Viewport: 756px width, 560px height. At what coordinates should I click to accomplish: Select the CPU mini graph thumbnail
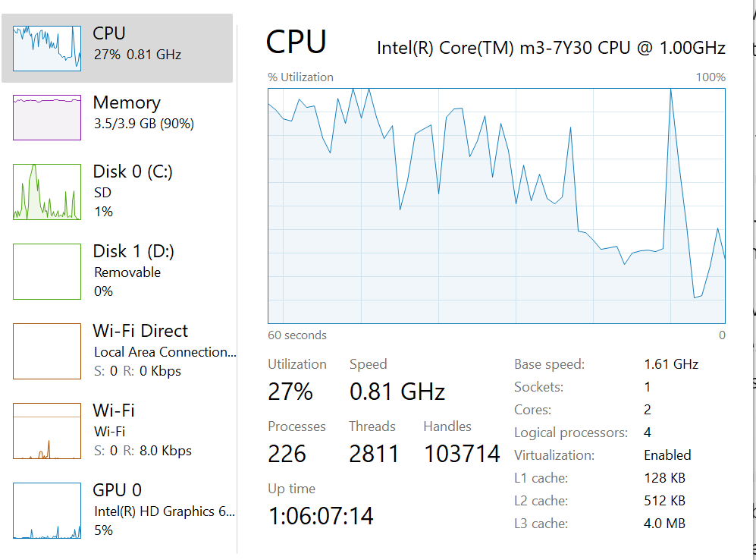pos(46,47)
